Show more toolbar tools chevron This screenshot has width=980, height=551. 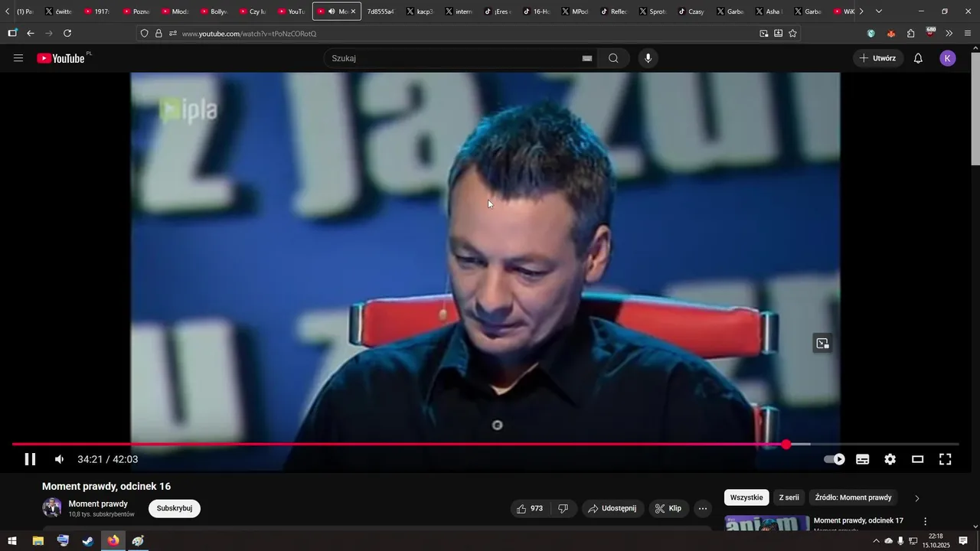pos(949,34)
